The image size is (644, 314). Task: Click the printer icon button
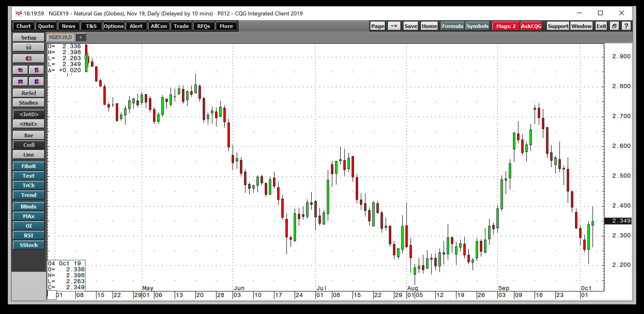coord(28,47)
